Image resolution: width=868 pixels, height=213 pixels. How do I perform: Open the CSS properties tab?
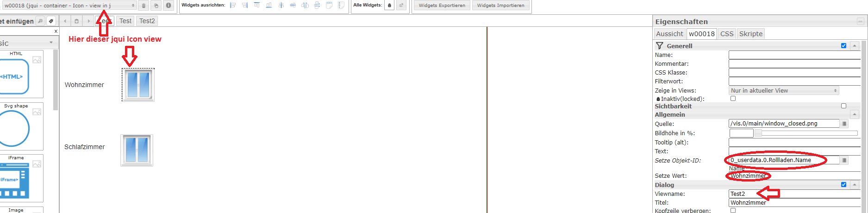(727, 34)
